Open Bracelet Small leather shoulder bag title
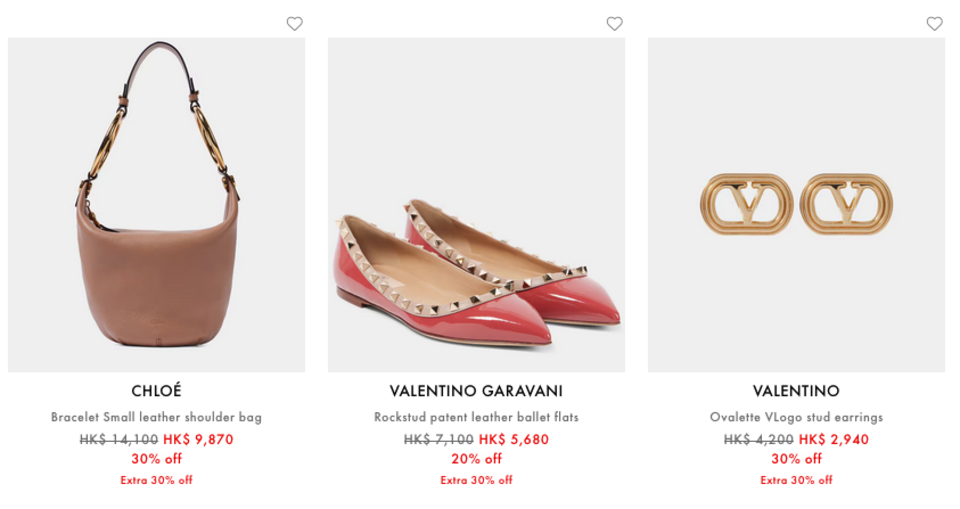Image resolution: width=960 pixels, height=509 pixels. point(157,417)
